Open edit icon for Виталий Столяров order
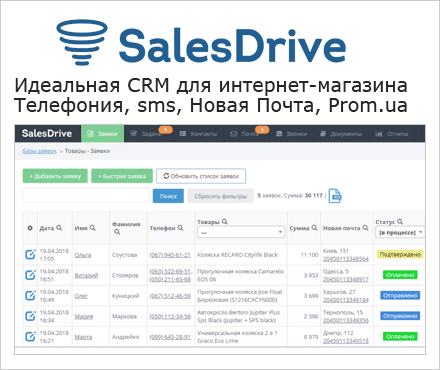440x370 pixels. coord(30,275)
